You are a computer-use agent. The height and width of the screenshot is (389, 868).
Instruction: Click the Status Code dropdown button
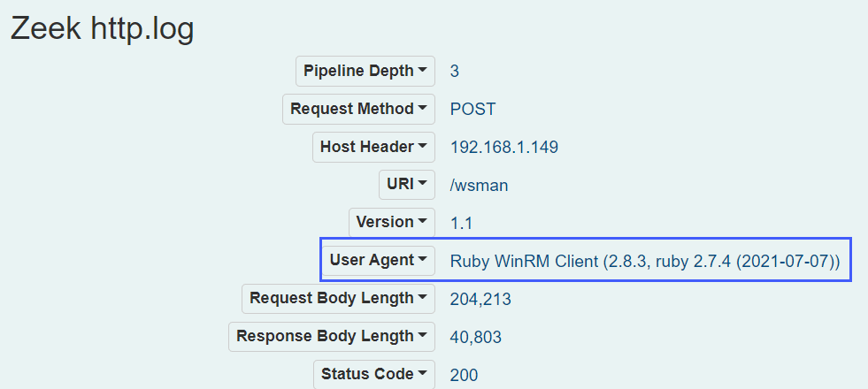(x=373, y=374)
